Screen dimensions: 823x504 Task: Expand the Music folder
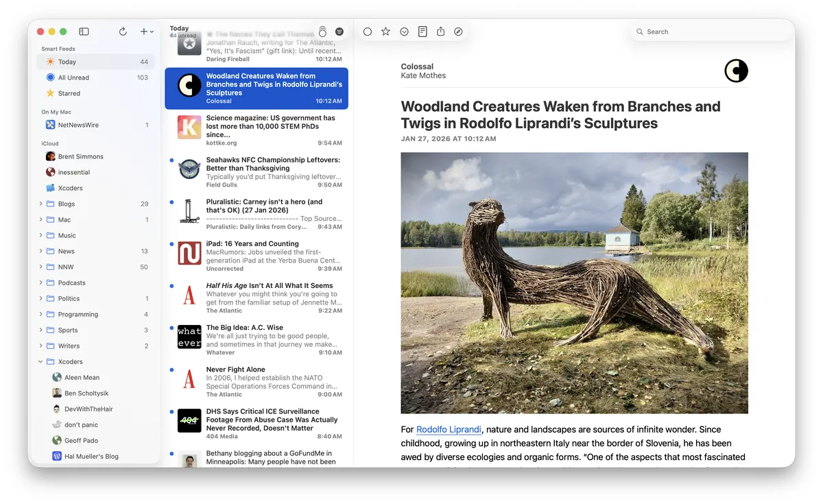tap(41, 235)
